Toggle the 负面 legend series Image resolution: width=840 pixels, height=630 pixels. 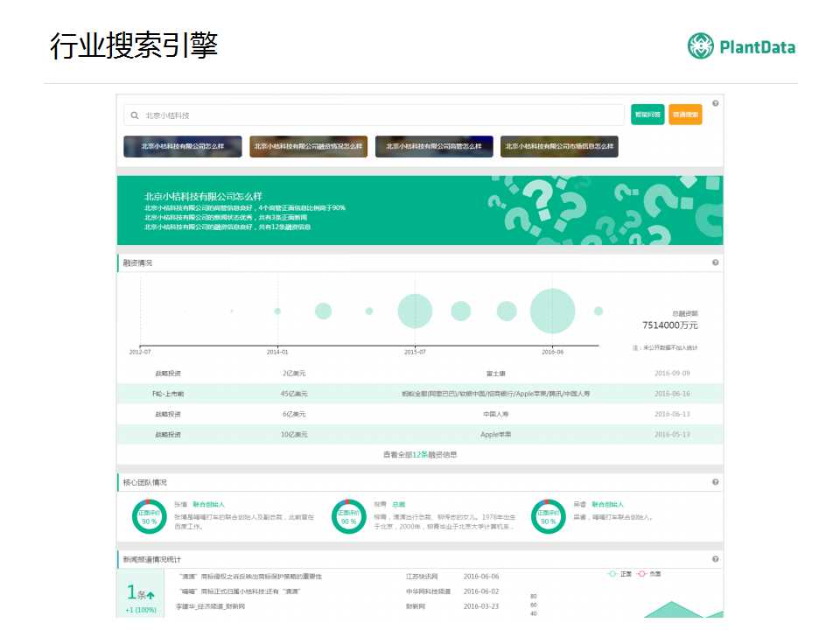pos(648,574)
